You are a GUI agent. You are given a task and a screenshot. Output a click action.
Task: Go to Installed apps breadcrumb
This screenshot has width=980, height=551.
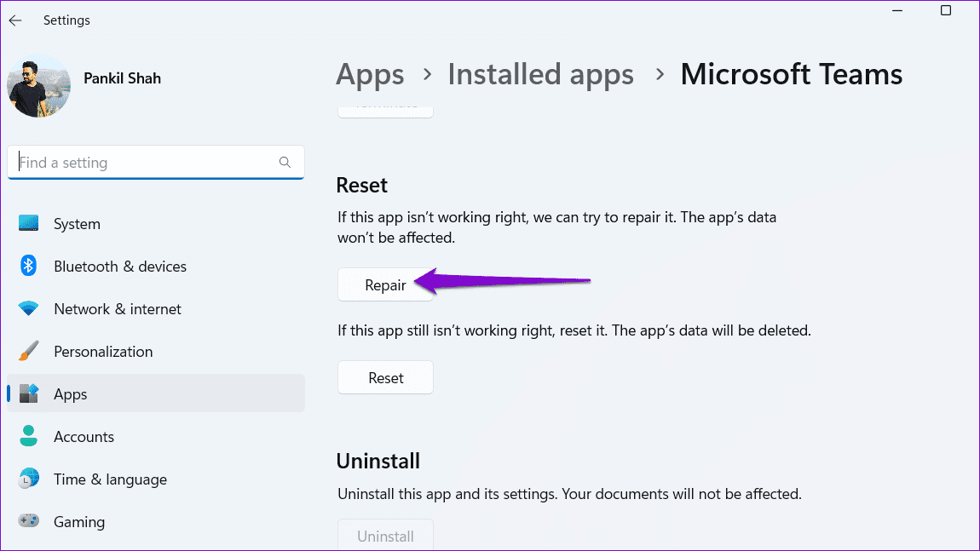(540, 75)
